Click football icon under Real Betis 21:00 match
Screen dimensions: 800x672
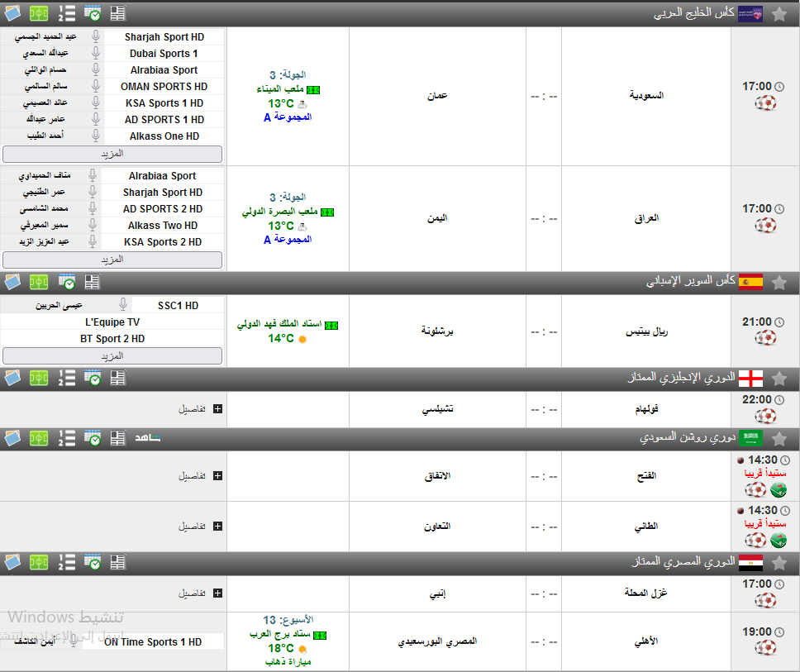tap(765, 338)
